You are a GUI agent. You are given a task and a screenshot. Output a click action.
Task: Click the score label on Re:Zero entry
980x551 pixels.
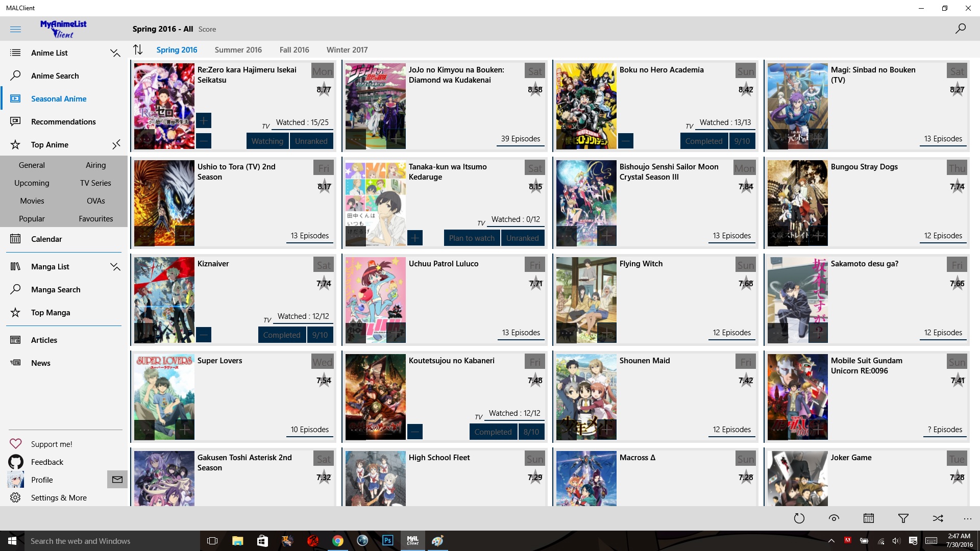coord(323,89)
